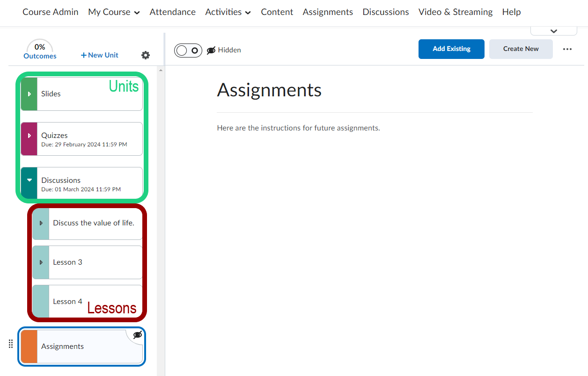Expand the Lesson 3 arrow
This screenshot has width=588, height=376.
pos(41,262)
